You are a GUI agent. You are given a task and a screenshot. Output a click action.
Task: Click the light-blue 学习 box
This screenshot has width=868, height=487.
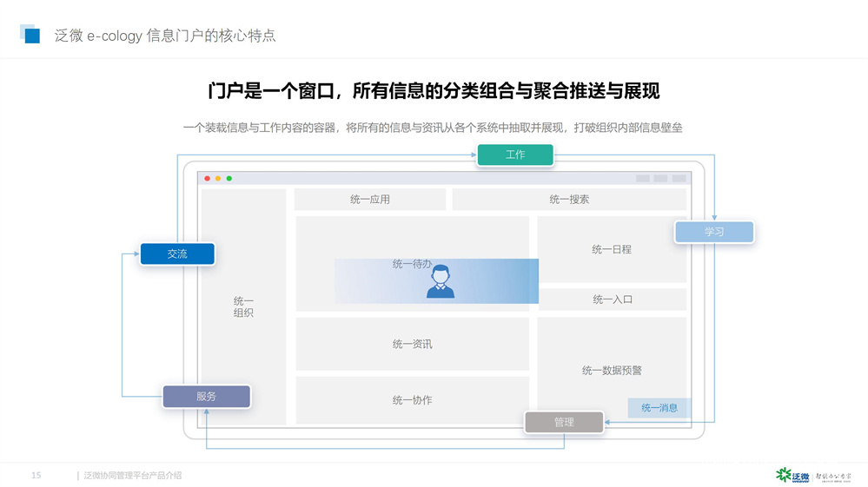714,232
